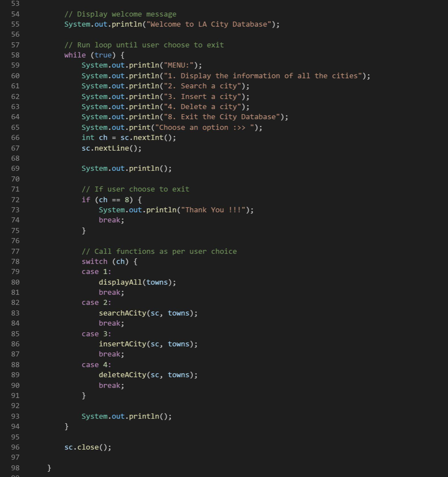Image resolution: width=448 pixels, height=477 pixels.
Task: Click the string "2. Search a city"
Action: click(202, 86)
